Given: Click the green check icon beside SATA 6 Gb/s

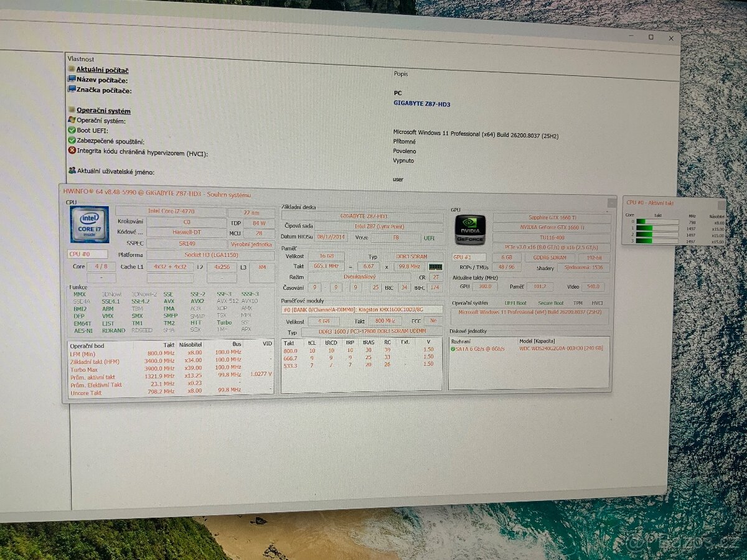Looking at the screenshot, I should coord(453,349).
